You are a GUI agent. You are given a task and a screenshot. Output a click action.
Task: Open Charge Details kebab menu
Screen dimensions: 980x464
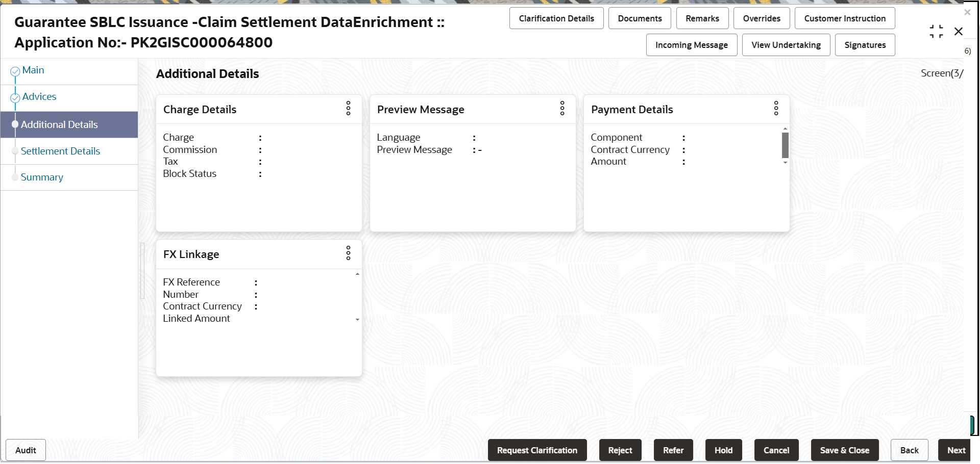tap(349, 108)
